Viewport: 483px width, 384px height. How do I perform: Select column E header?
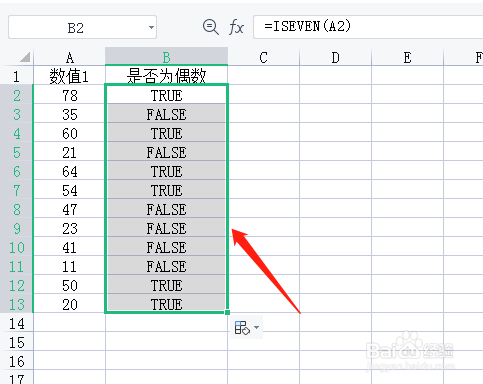pos(407,57)
